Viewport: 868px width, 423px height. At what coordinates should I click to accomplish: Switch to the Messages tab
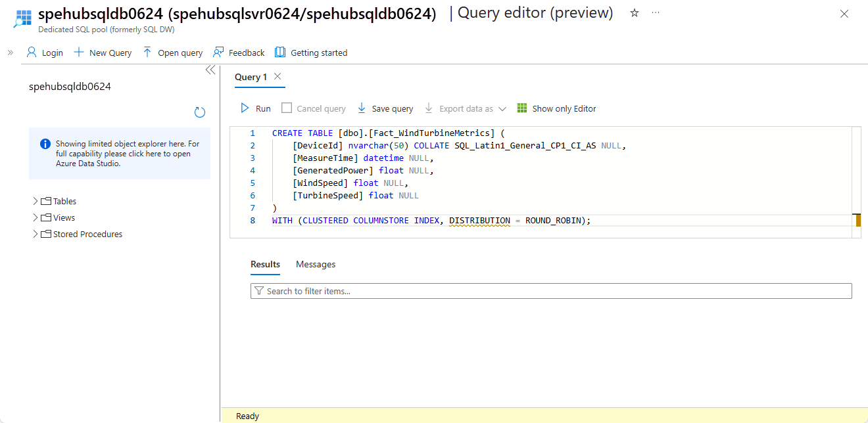(x=315, y=264)
